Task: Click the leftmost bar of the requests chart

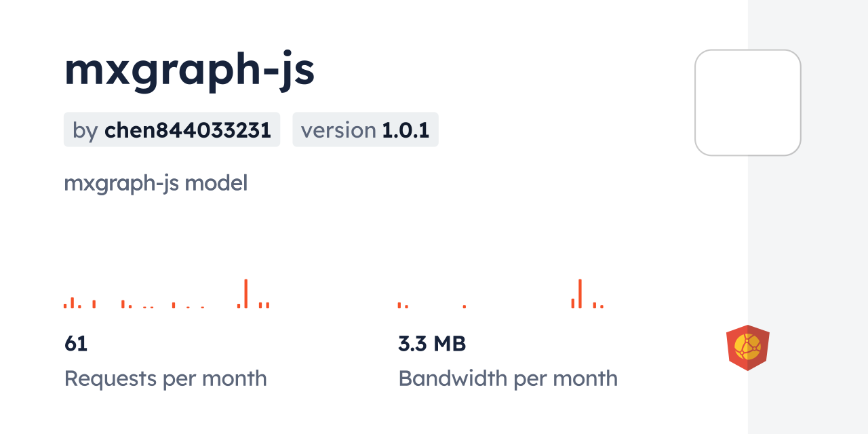Action: (65, 306)
